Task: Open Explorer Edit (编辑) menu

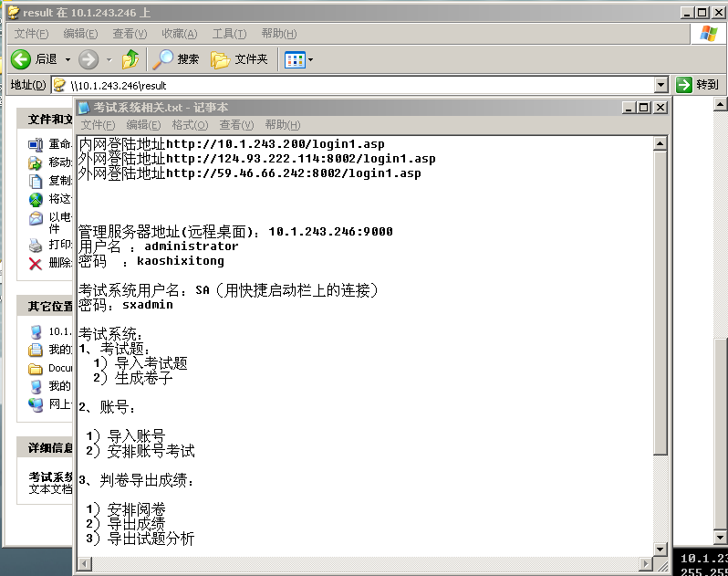Action: (x=80, y=34)
